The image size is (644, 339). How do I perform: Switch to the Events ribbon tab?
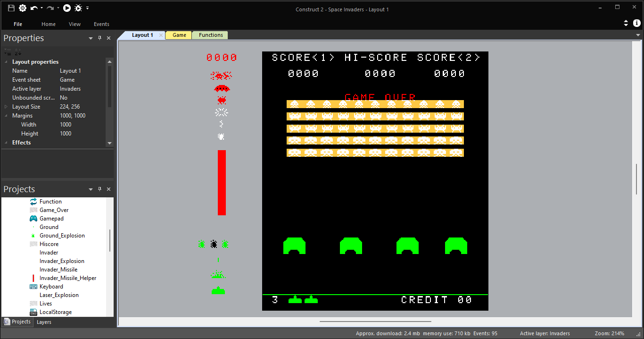(101, 24)
